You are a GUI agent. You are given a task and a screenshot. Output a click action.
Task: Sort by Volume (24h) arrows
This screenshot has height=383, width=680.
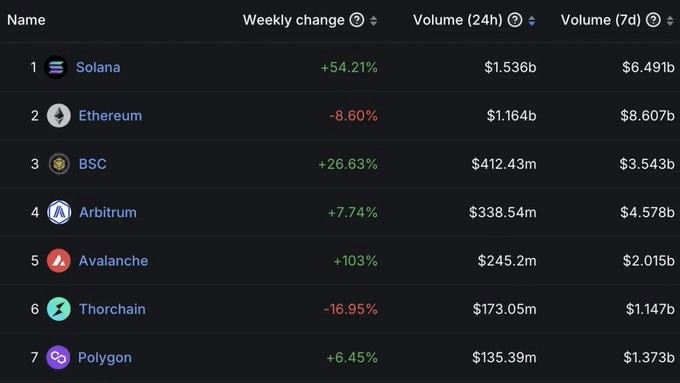(532, 20)
